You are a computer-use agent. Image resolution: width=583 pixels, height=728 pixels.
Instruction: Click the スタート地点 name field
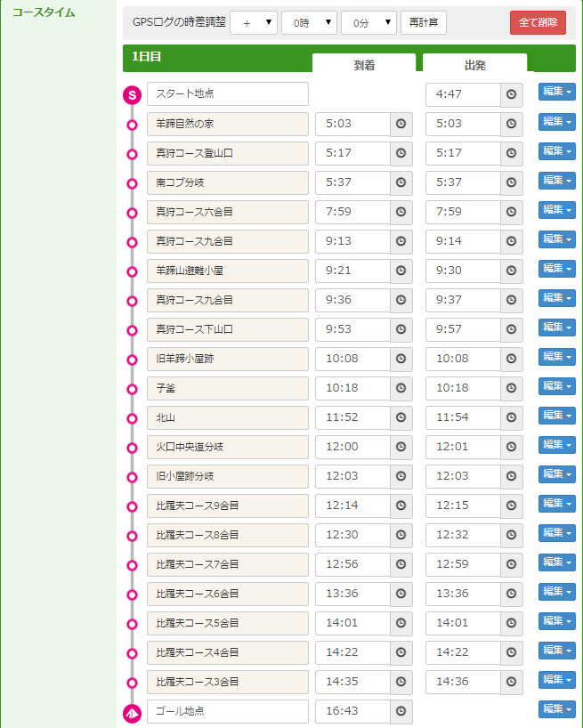coord(227,94)
